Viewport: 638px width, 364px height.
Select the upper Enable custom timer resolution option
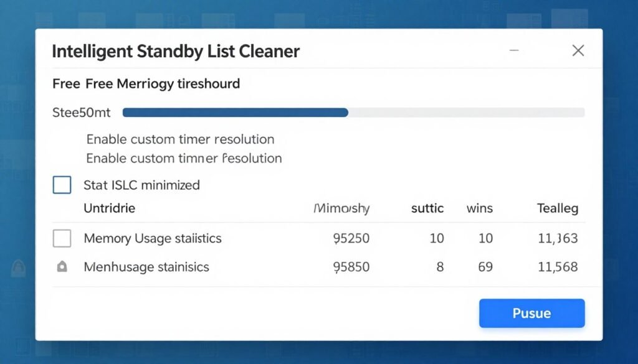coord(180,139)
